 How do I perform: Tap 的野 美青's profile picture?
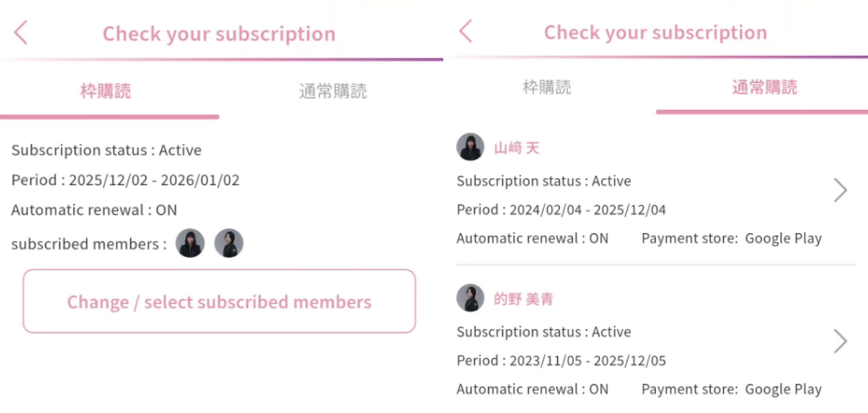click(x=470, y=298)
